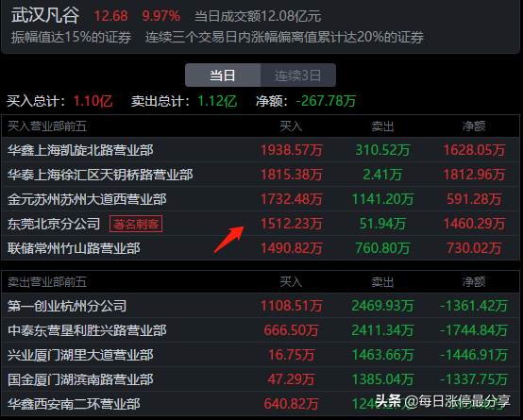Click the 著名刺客 tag badge
The width and height of the screenshot is (523, 420).
(136, 224)
